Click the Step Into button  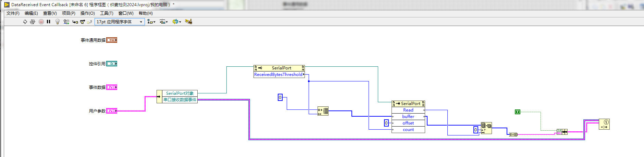pyautogui.click(x=75, y=22)
